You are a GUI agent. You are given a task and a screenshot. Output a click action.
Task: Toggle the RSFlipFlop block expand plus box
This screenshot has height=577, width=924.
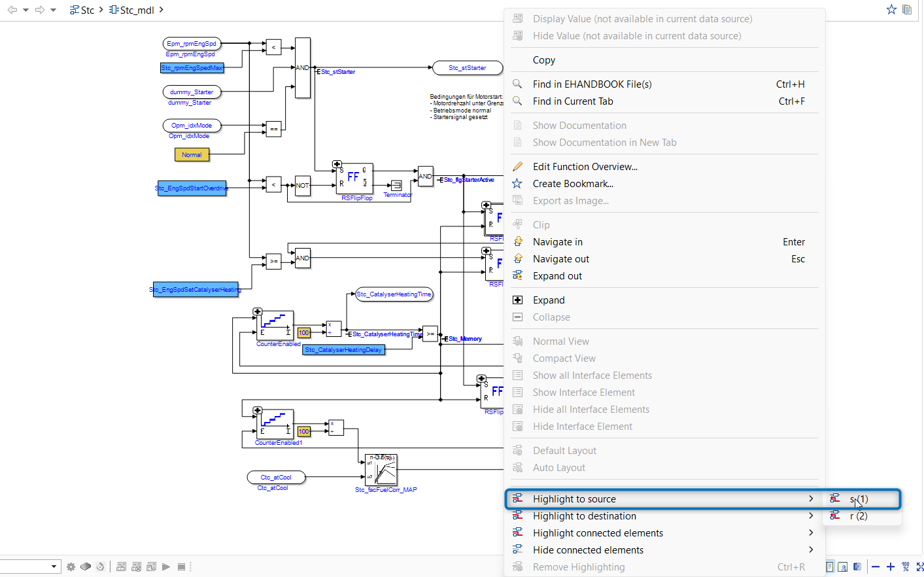click(337, 165)
